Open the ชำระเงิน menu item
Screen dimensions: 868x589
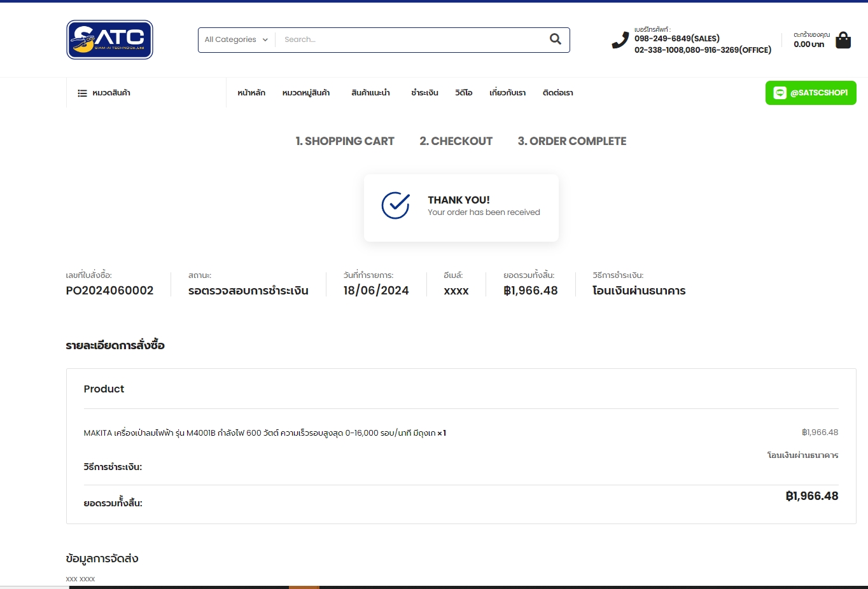point(424,93)
